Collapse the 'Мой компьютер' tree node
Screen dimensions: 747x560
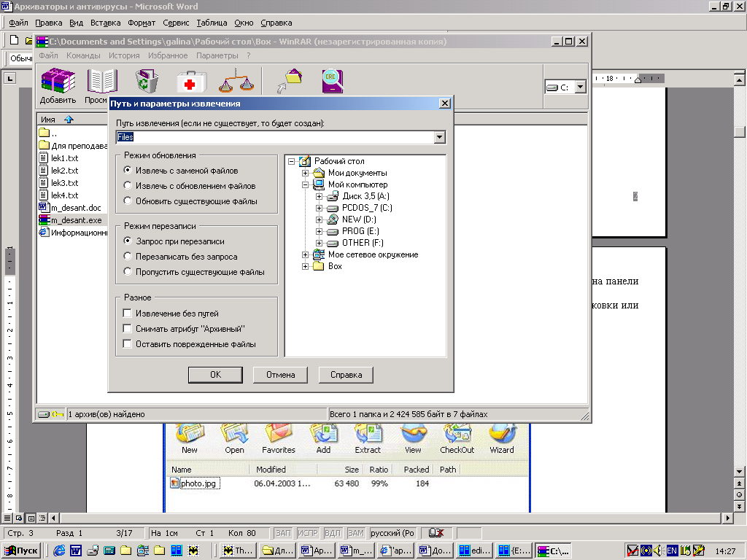pos(306,184)
